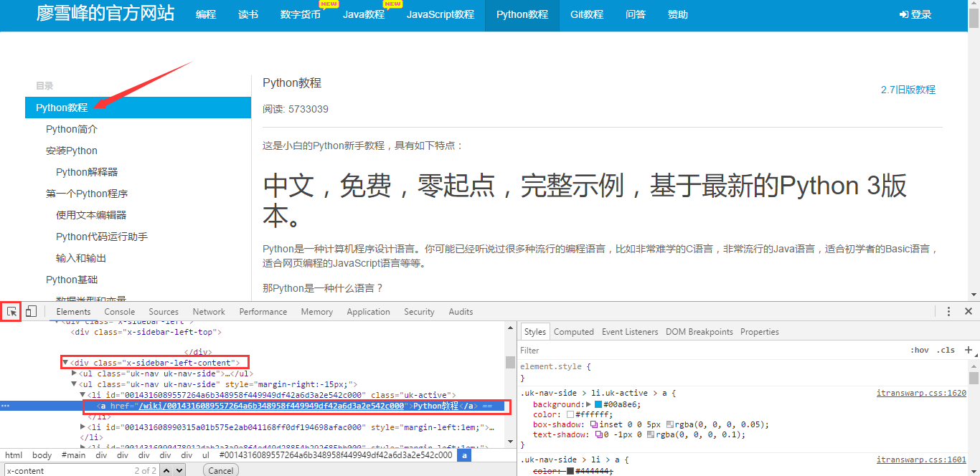This screenshot has height=476, width=980.
Task: Collapse the x-sidebar-left-content div node
Action: pyautogui.click(x=65, y=363)
